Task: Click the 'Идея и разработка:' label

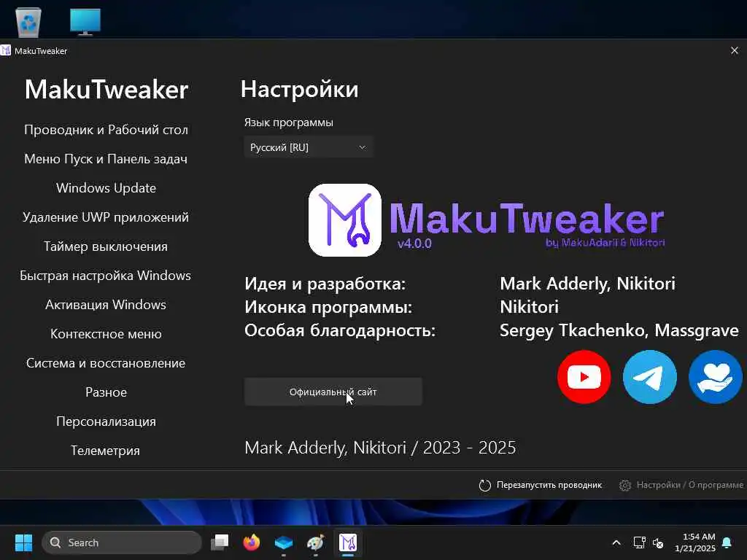Action: click(x=325, y=284)
